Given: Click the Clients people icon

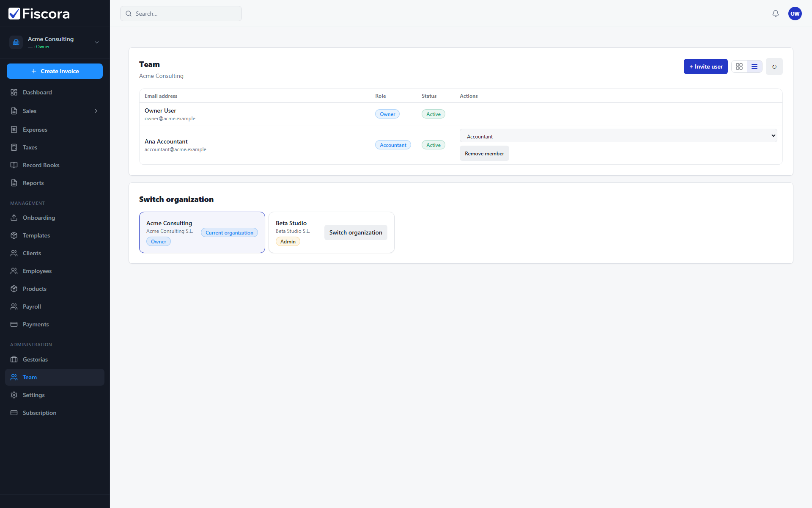Looking at the screenshot, I should coord(14,253).
